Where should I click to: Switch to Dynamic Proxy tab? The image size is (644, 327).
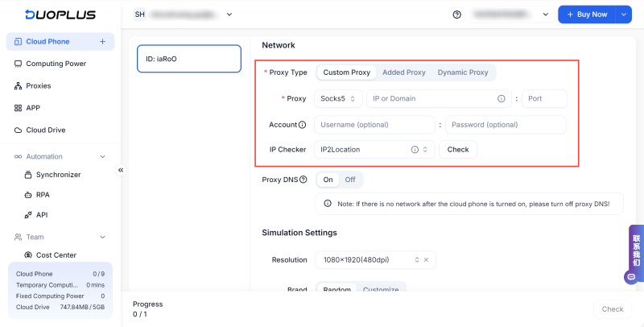pos(463,72)
